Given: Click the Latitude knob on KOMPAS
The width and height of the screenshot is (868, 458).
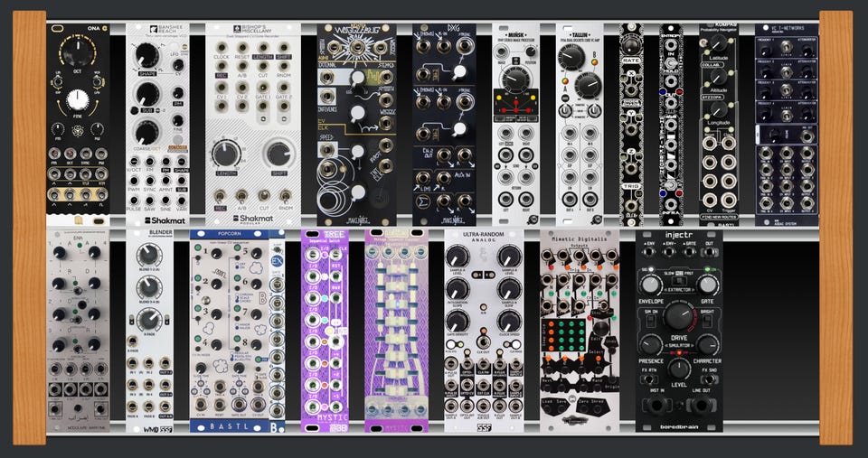Looking at the screenshot, I should [x=719, y=42].
